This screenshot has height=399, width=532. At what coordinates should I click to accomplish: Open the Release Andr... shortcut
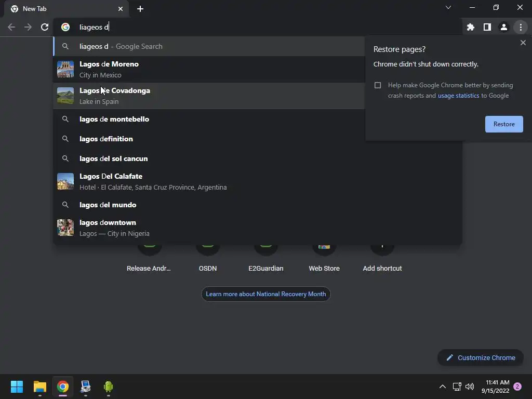coord(149,260)
